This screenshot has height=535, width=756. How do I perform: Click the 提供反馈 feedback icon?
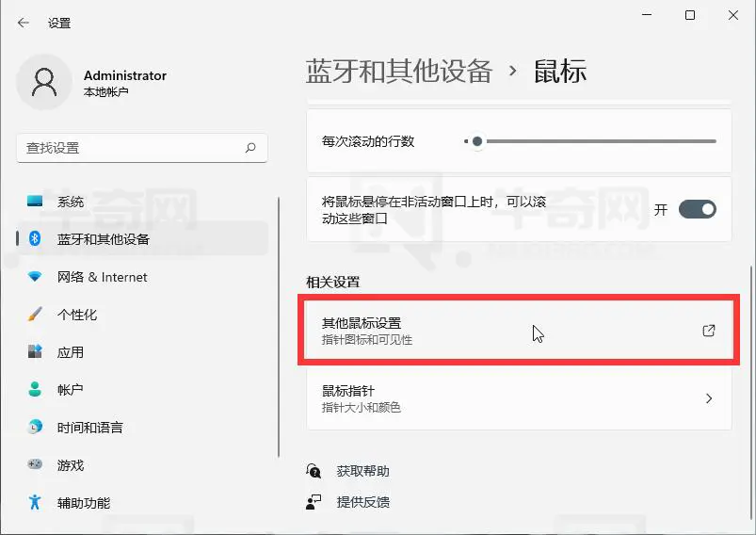tap(314, 502)
